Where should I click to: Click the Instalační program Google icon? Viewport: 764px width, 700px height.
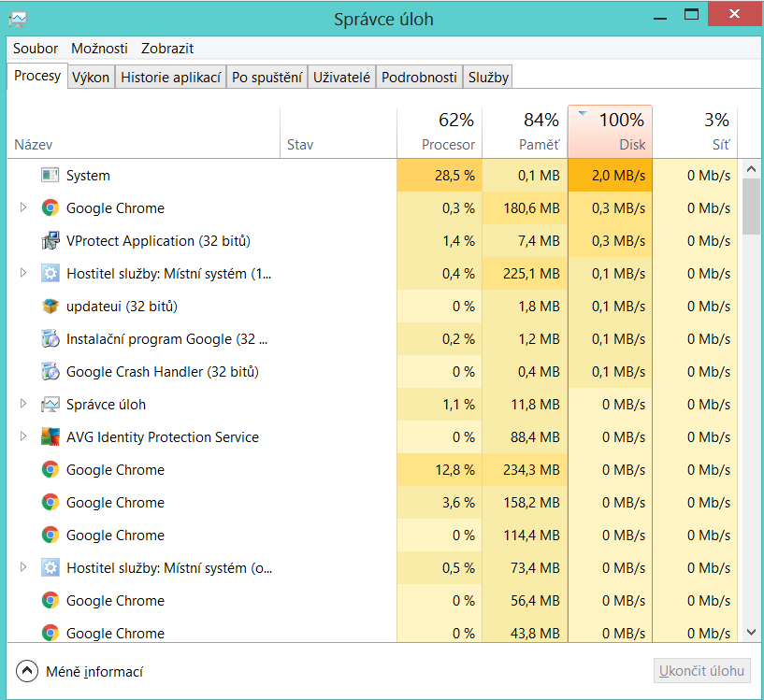(50, 339)
